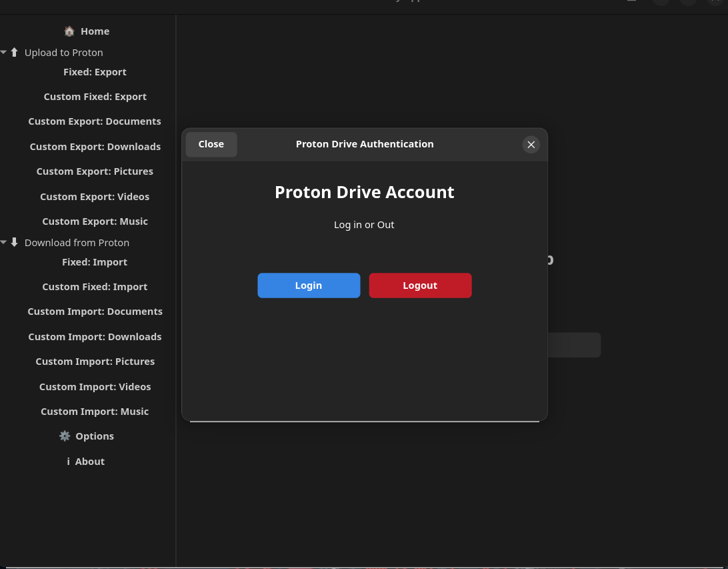728x569 pixels.
Task: Click the Proton Drive Account heading
Action: [x=365, y=192]
